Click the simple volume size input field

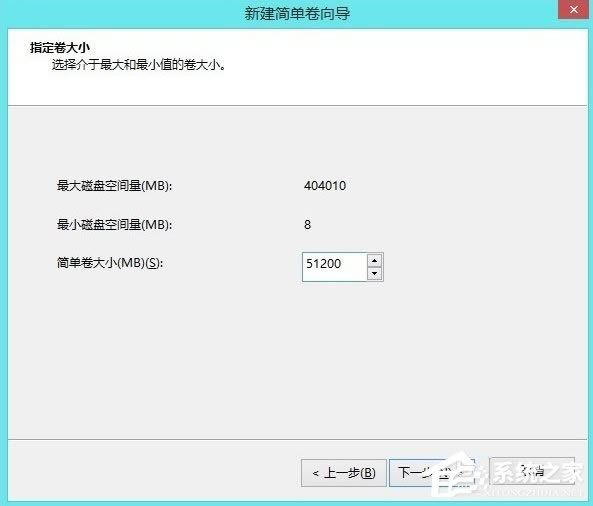335,267
